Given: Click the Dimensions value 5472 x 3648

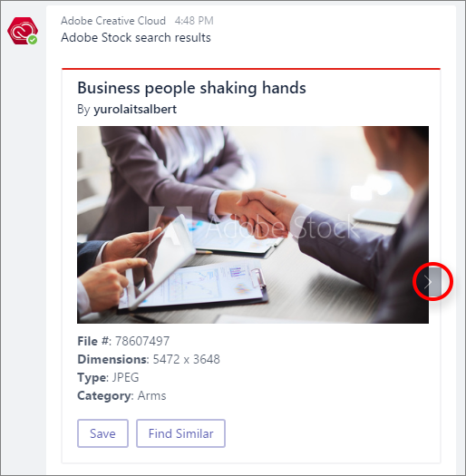Looking at the screenshot, I should (x=186, y=359).
